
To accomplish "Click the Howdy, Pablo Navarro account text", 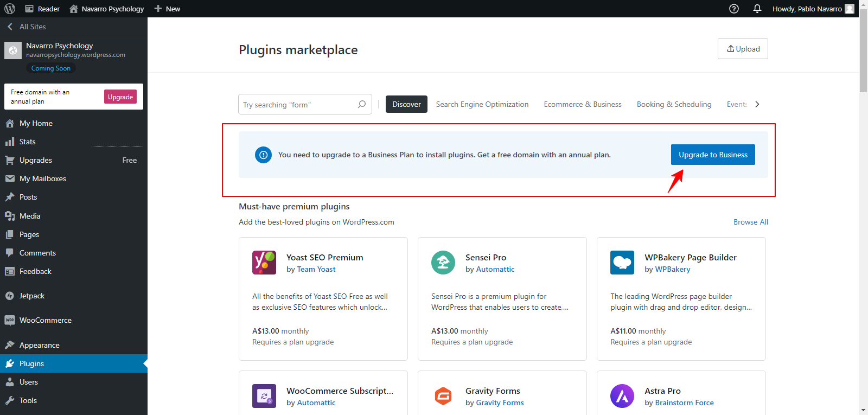I will pyautogui.click(x=807, y=9).
